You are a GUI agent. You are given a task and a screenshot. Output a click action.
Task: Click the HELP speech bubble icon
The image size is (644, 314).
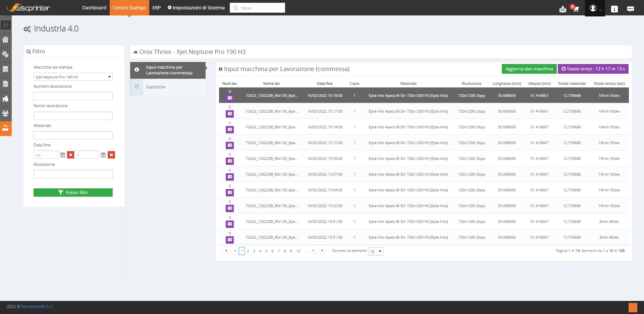630,9
